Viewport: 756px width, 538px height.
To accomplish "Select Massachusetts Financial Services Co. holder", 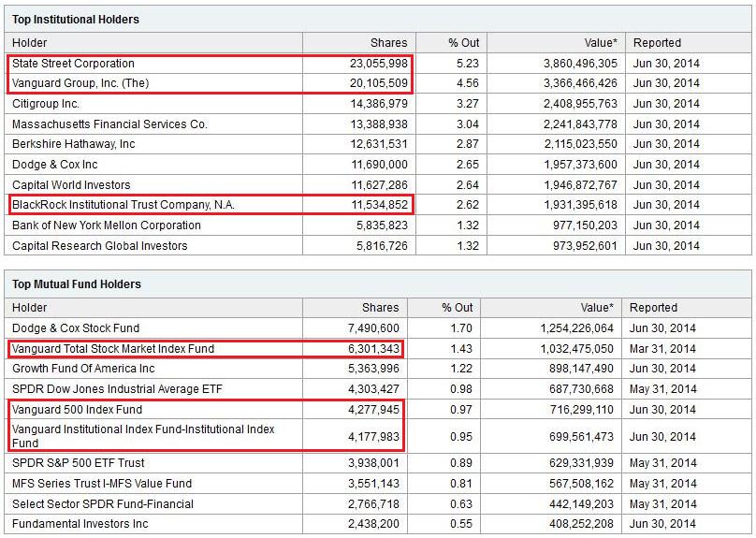I will (109, 124).
